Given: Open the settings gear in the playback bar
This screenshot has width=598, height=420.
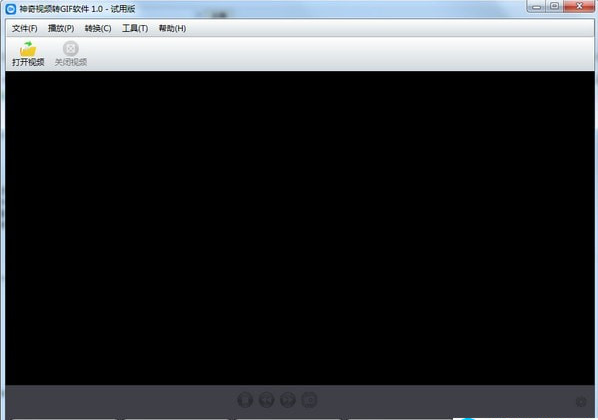Looking at the screenshot, I should click(581, 401).
